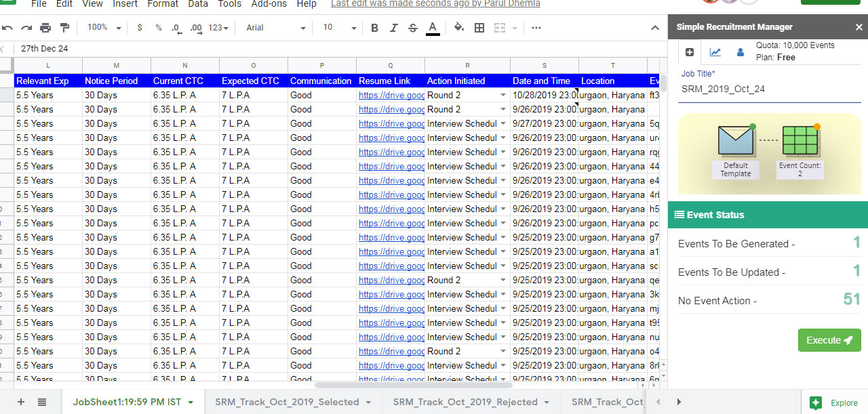Click the Event Count grid icon
The width and height of the screenshot is (868, 414).
click(x=800, y=140)
